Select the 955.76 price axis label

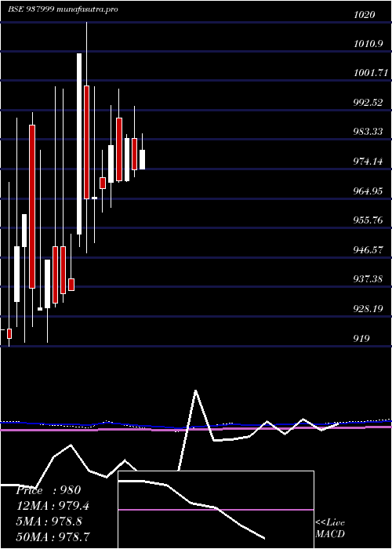(369, 220)
